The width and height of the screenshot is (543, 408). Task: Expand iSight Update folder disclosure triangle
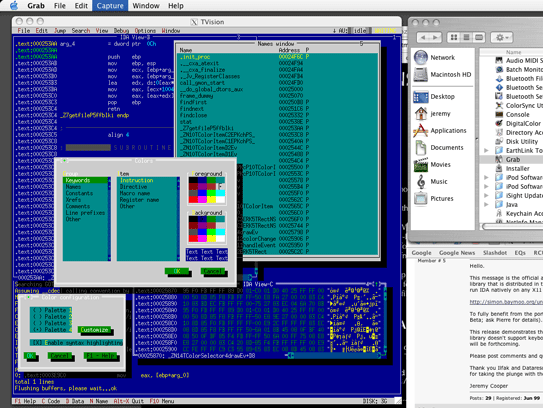click(x=486, y=195)
